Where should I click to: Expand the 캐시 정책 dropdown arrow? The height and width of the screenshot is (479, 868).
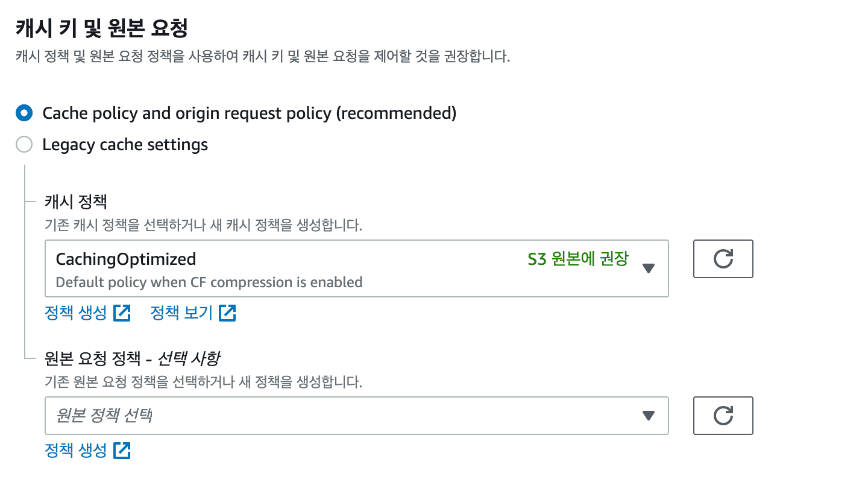(649, 268)
